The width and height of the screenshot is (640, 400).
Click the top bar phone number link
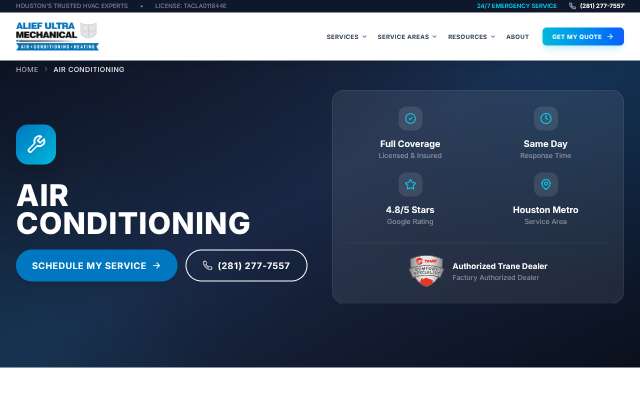click(602, 6)
